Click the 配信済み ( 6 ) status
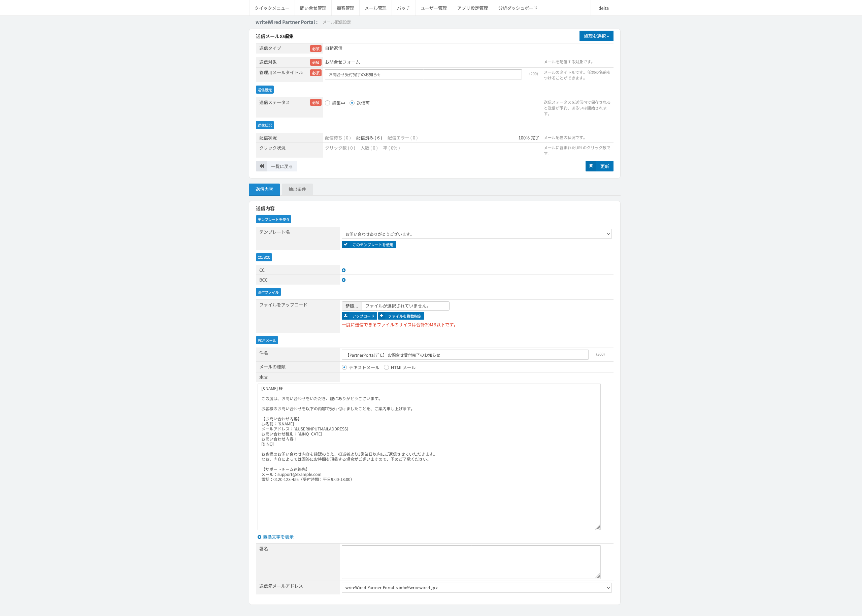 coord(369,138)
